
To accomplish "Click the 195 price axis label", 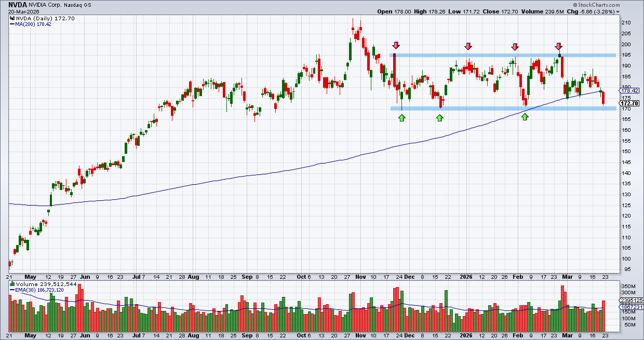I will click(627, 55).
